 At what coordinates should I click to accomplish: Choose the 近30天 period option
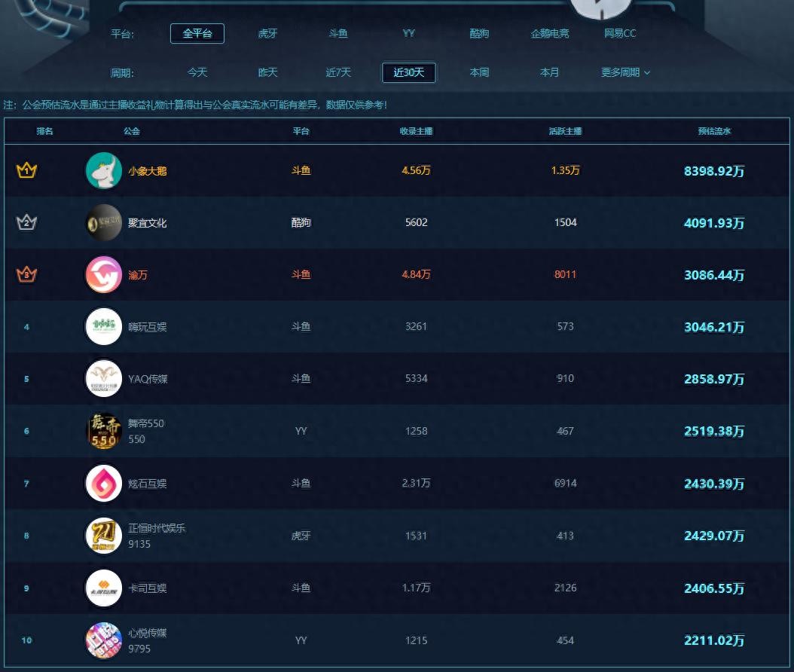pyautogui.click(x=409, y=72)
